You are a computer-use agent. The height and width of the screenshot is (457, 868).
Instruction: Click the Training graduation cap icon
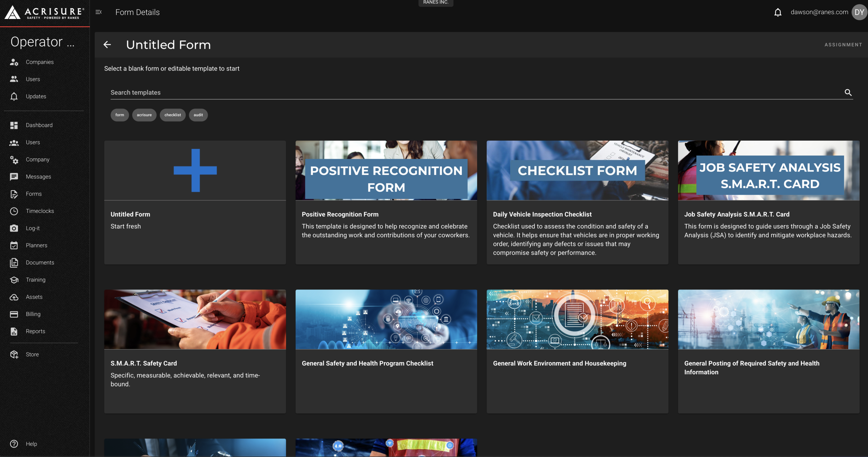click(14, 280)
